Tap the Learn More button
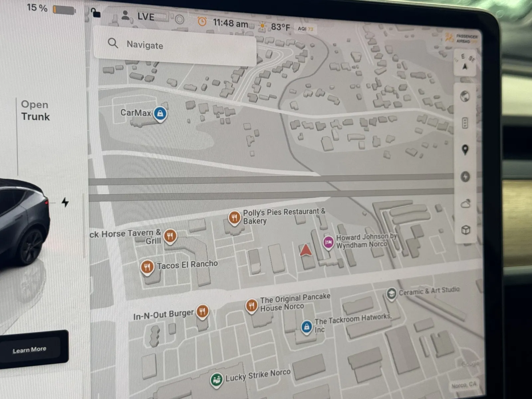 [30, 350]
